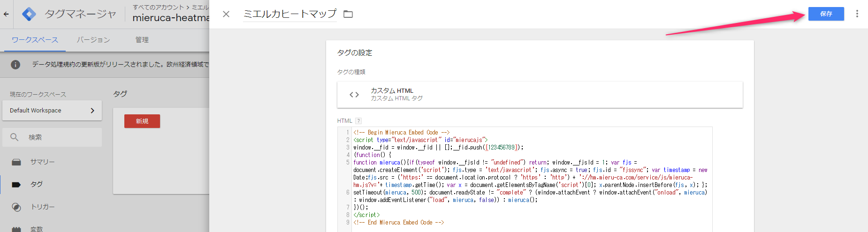
Task: Click the folder icon beside tag name
Action: point(348,14)
